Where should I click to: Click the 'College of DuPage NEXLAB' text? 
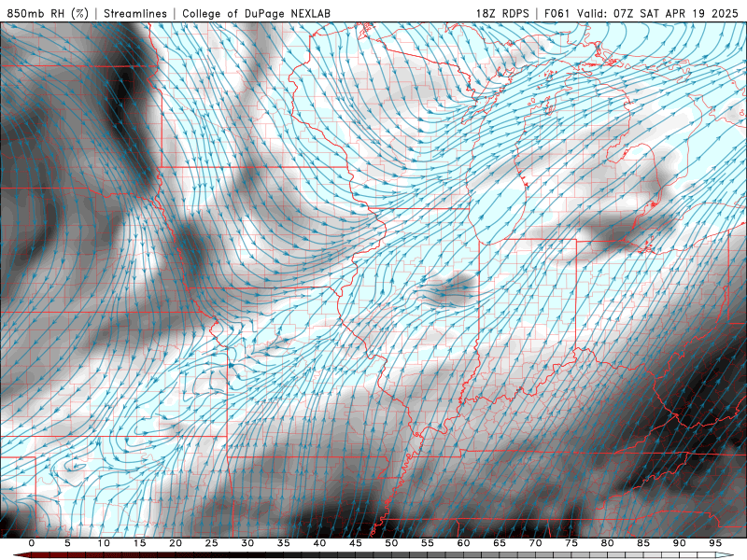[x=256, y=13]
